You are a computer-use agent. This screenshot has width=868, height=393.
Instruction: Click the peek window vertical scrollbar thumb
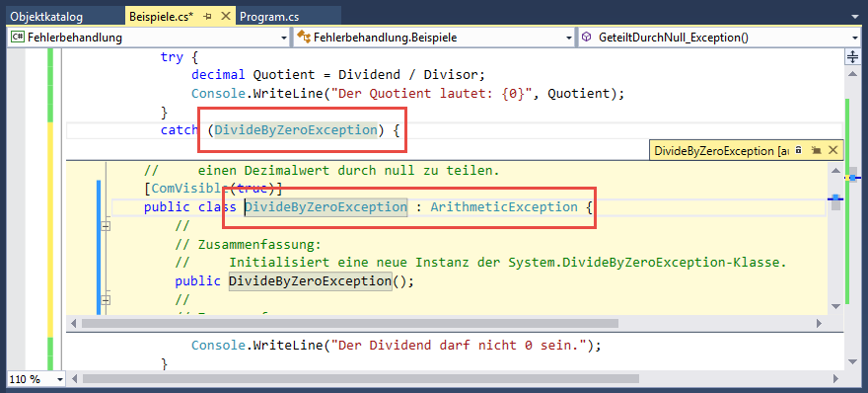pyautogui.click(x=835, y=202)
